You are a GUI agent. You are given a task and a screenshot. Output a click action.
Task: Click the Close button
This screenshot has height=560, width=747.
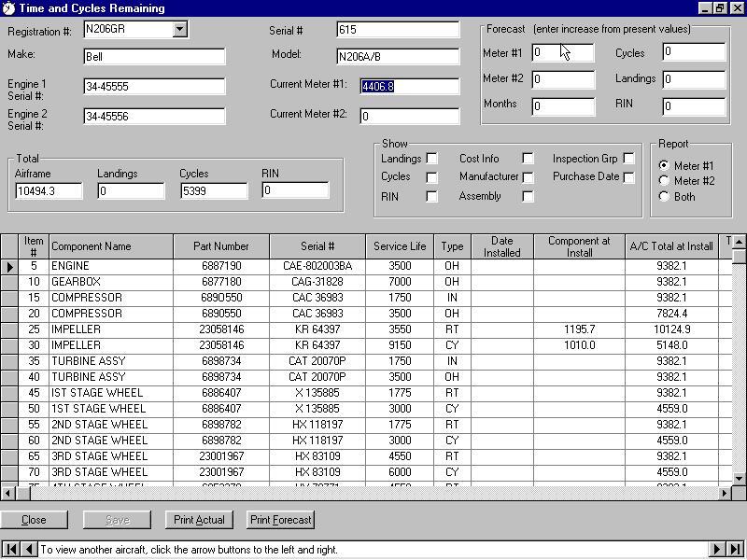pos(34,520)
